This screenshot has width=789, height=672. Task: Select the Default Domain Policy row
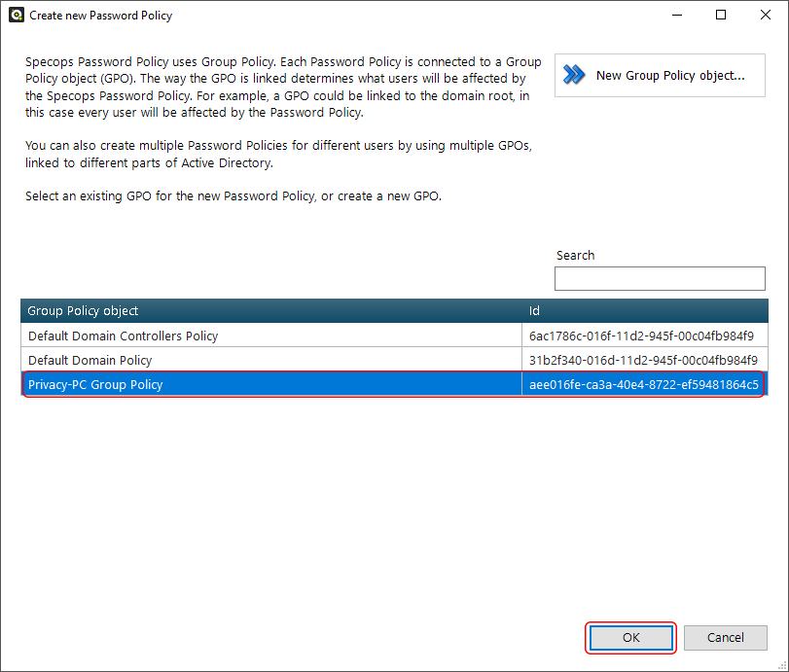point(394,360)
